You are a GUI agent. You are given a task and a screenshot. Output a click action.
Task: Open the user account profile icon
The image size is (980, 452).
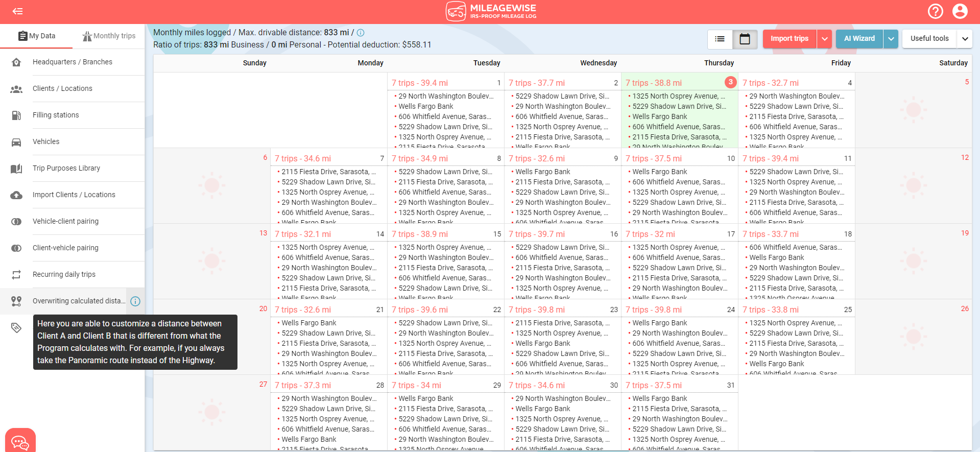pos(960,11)
